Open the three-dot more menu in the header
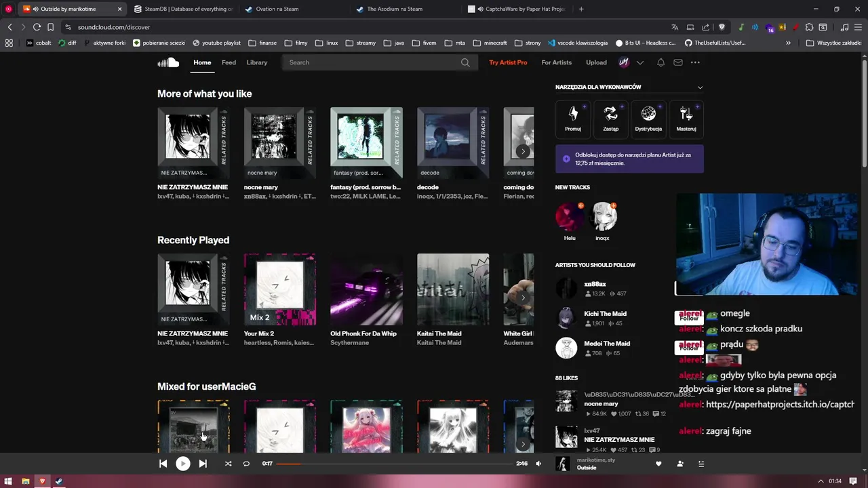Viewport: 868px width, 488px height. click(x=695, y=62)
